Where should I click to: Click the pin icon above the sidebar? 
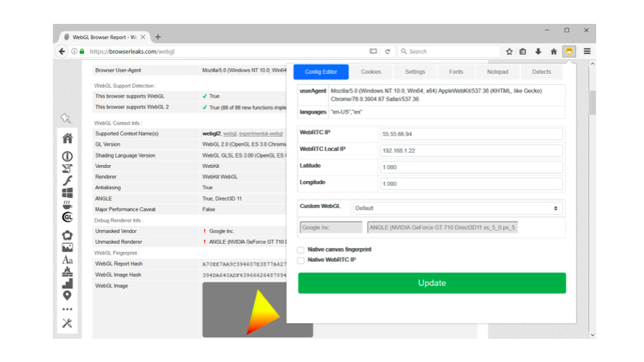(x=66, y=118)
